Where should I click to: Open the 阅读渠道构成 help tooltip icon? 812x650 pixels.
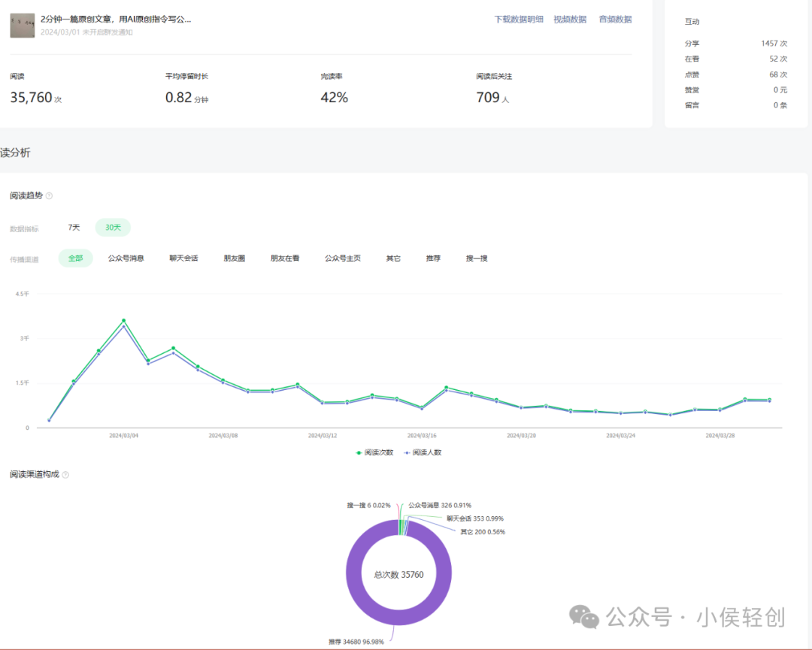pos(65,474)
